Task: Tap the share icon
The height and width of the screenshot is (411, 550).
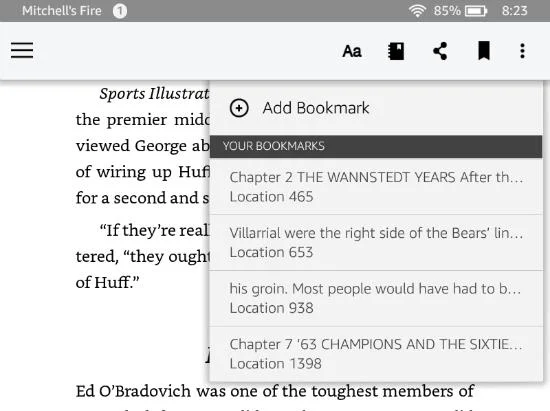Action: tap(440, 51)
